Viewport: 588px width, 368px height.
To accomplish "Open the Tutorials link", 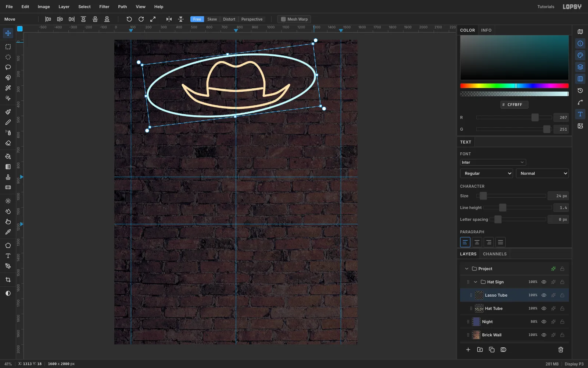I will click(546, 7).
